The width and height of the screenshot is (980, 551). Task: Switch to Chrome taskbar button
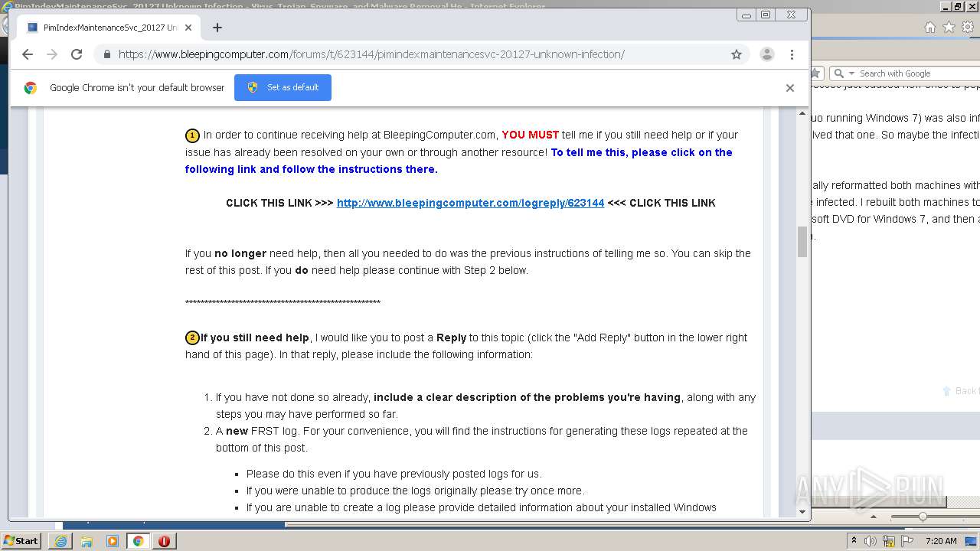point(139,541)
